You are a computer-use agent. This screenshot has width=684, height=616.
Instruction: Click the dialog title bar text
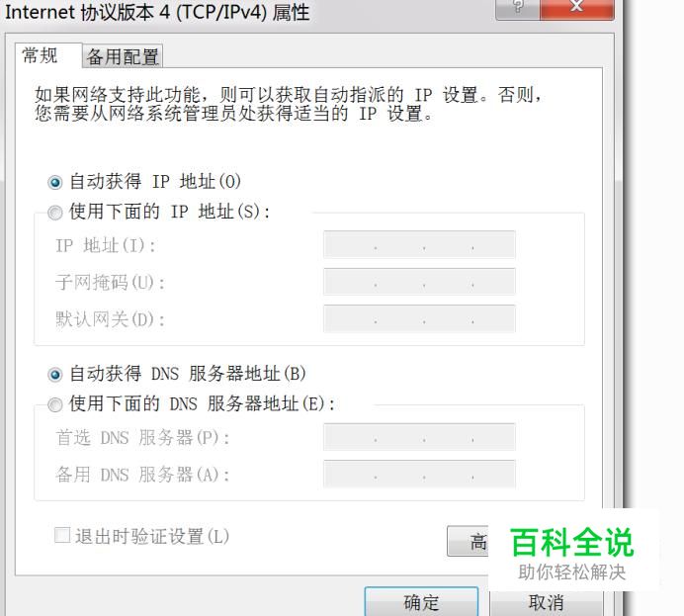click(x=157, y=12)
